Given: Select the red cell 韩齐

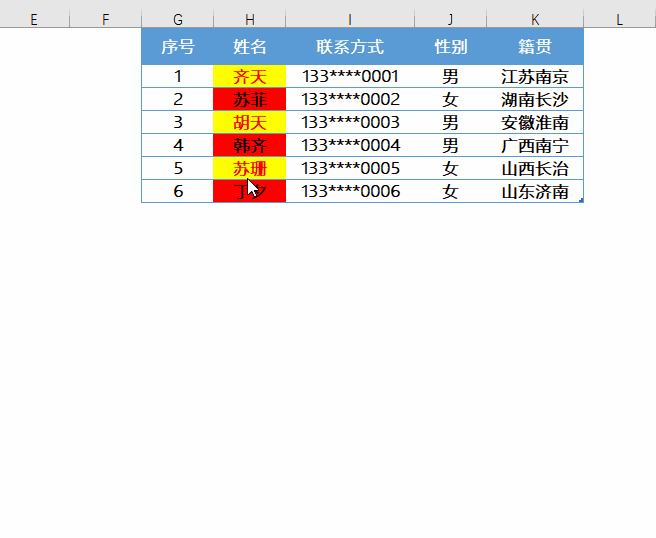Looking at the screenshot, I should coord(249,145).
